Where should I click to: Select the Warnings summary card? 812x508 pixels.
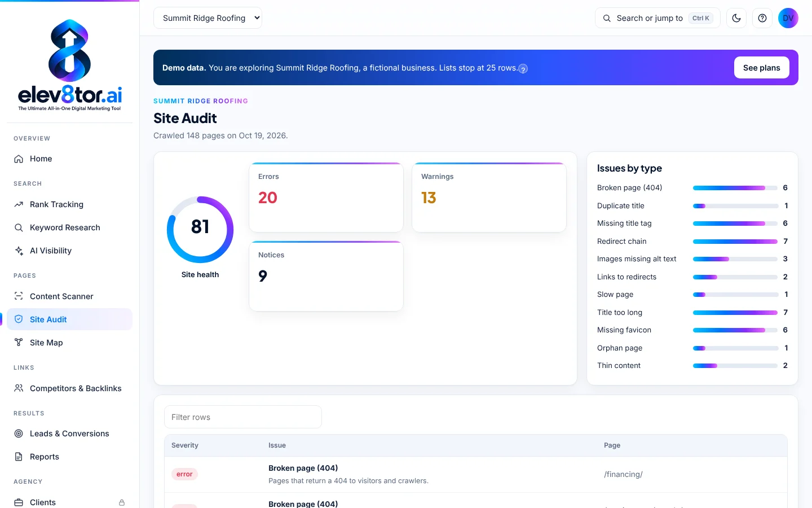(489, 198)
